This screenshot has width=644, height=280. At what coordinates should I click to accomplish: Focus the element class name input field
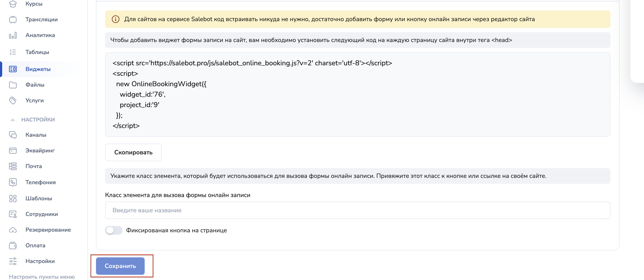pyautogui.click(x=358, y=210)
